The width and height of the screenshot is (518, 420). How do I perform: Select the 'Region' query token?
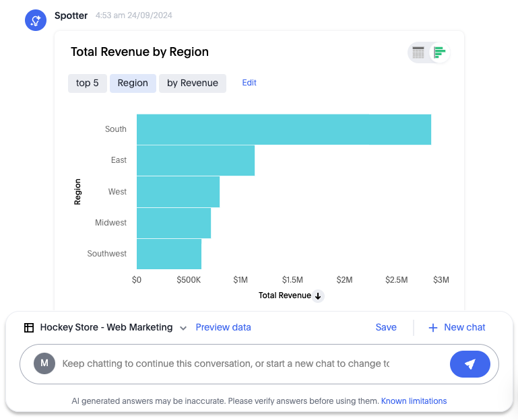click(133, 83)
